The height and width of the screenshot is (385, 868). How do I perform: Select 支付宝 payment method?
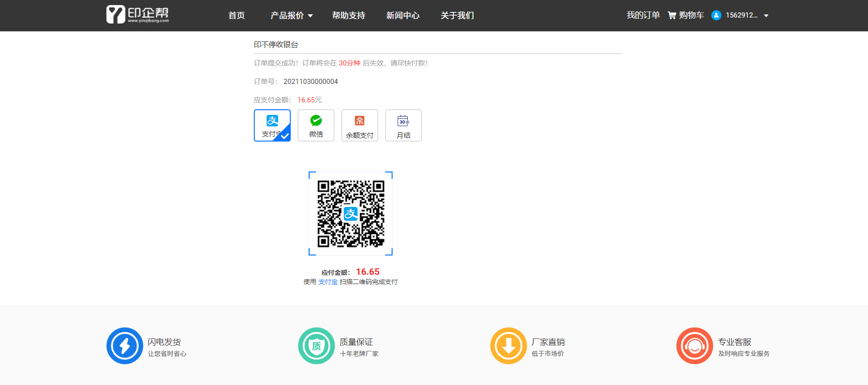coord(272,125)
